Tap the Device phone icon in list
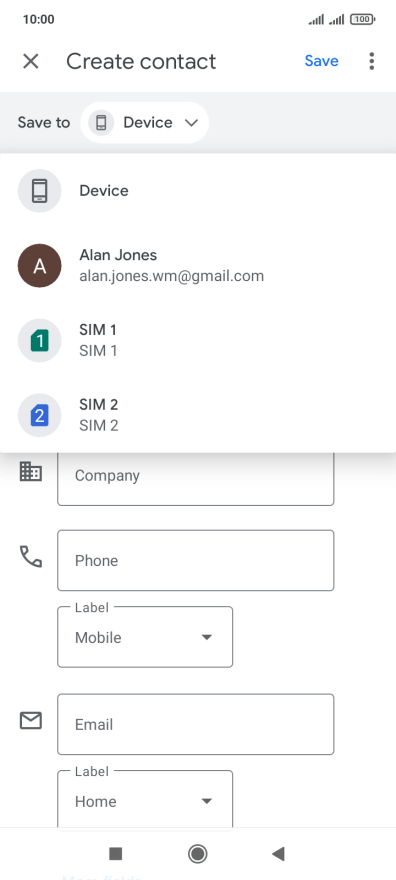 tap(39, 191)
